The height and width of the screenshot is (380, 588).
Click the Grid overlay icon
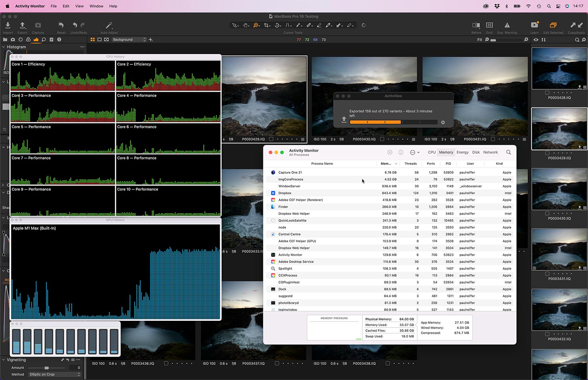[x=489, y=25]
